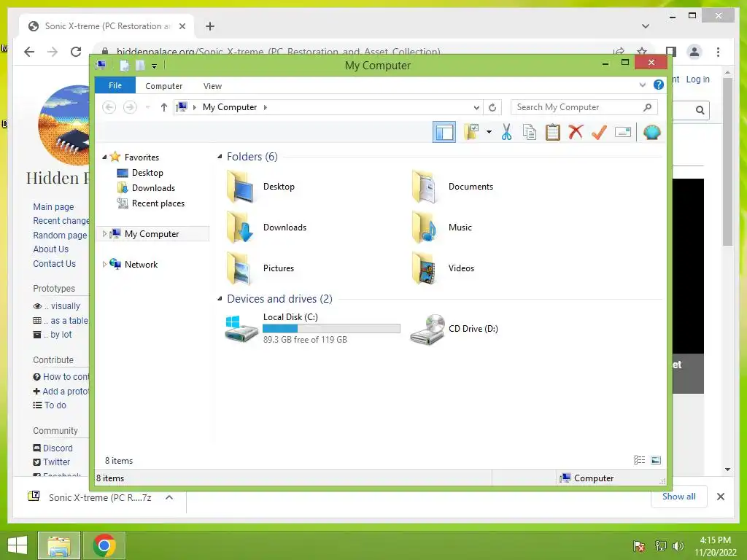This screenshot has height=560, width=747.
Task: Open a new Chrome tab
Action: 210,26
